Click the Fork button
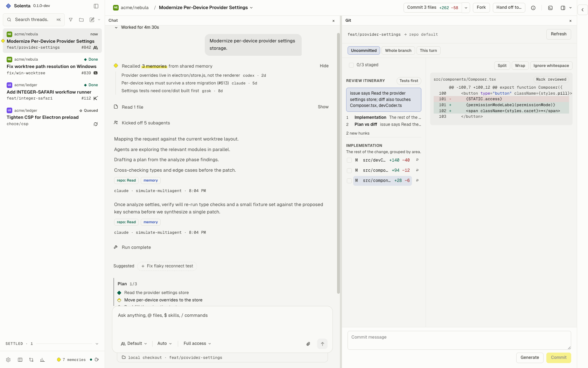588x368 pixels. [x=481, y=7]
